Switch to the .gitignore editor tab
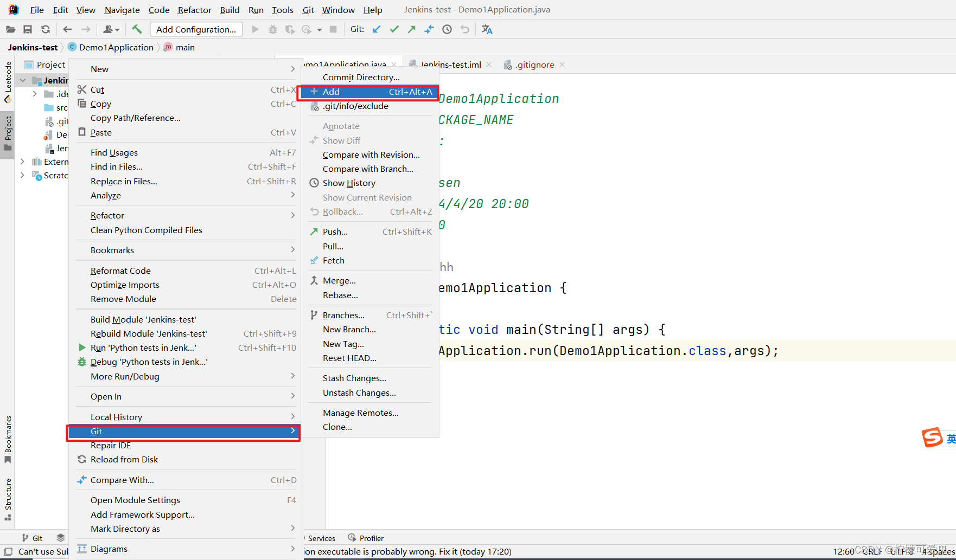Image resolution: width=956 pixels, height=560 pixels. (x=534, y=65)
